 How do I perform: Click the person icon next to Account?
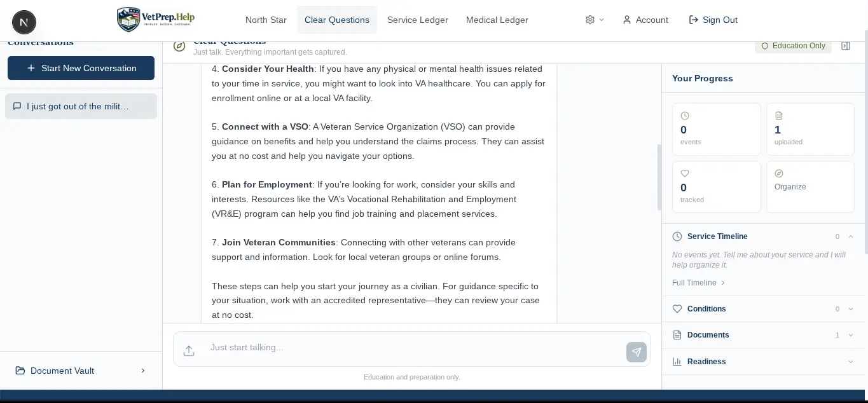(x=627, y=20)
